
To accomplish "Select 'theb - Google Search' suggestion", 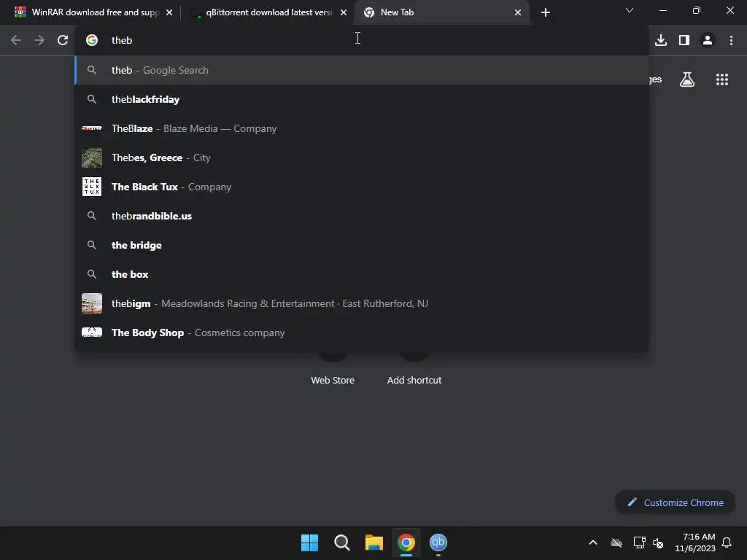I will [362, 70].
